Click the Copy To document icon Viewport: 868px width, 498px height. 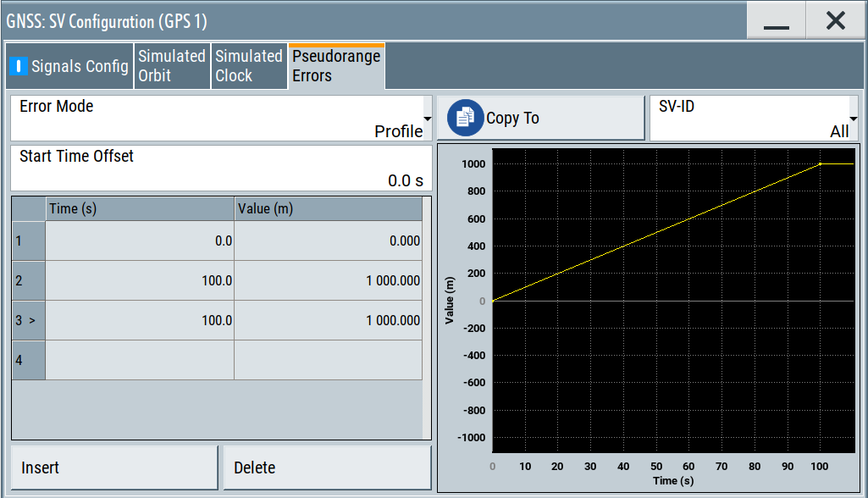[465, 118]
